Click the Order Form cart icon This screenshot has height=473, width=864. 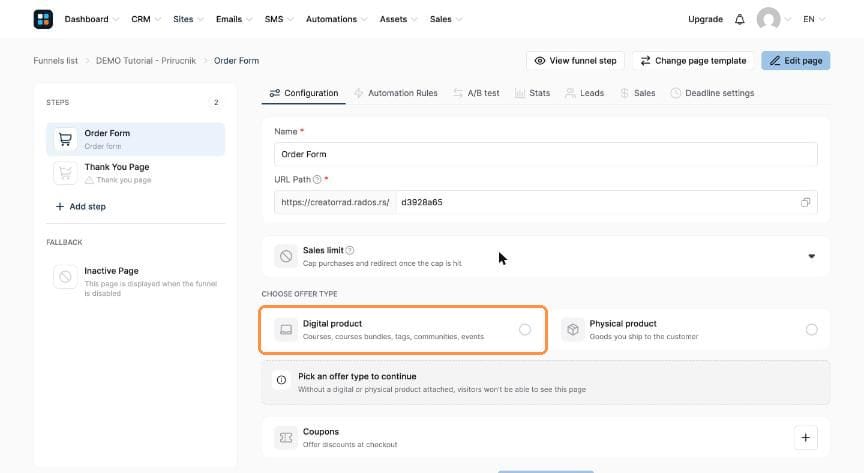(65, 139)
